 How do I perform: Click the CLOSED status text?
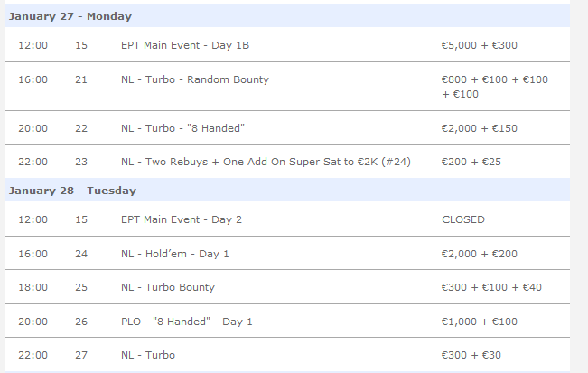[x=462, y=219]
